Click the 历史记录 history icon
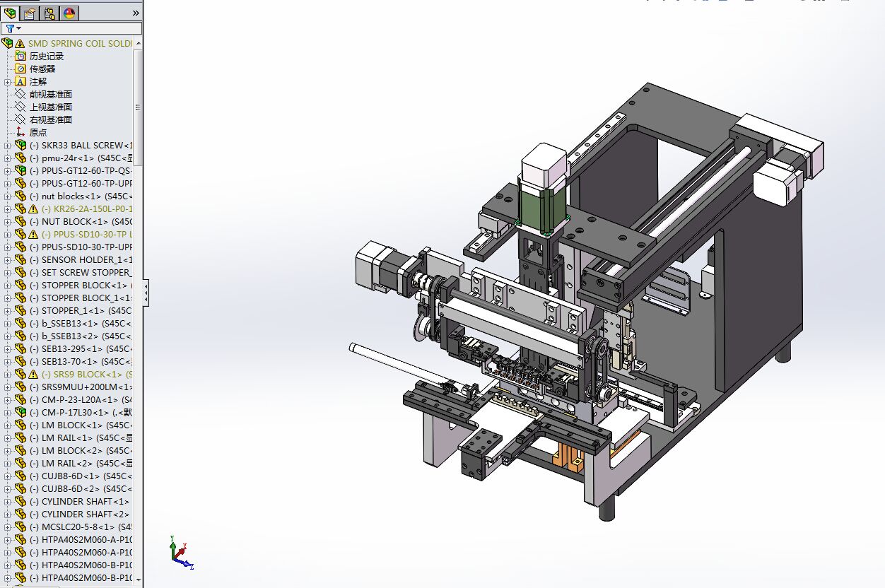 coord(20,56)
